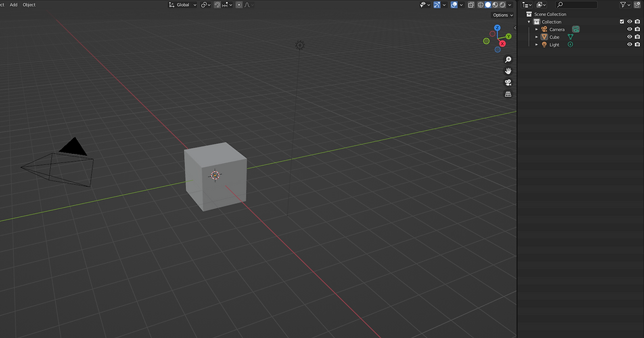Expand the sidebar with small arrow near gizmo

pos(515,28)
